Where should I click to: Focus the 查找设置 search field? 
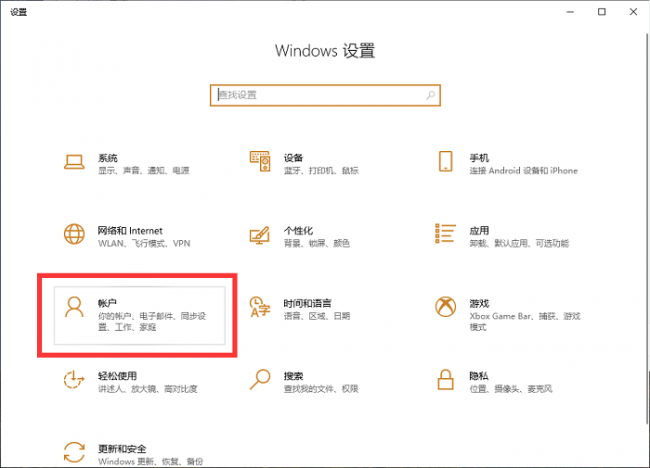click(x=325, y=95)
